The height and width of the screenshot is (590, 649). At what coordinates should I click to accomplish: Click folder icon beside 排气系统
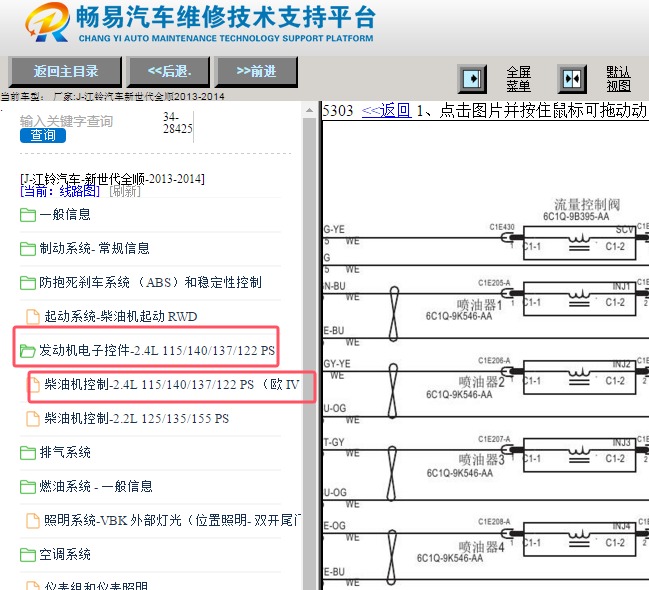tap(28, 453)
